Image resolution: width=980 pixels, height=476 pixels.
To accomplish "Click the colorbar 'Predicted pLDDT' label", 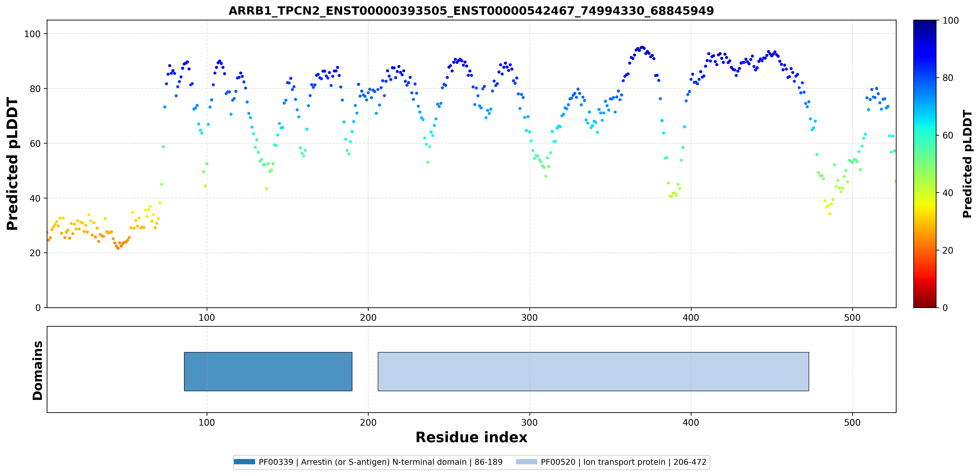I will click(x=967, y=164).
